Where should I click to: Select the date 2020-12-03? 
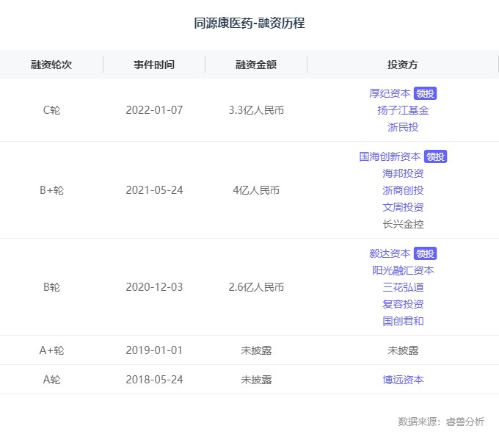[154, 287]
